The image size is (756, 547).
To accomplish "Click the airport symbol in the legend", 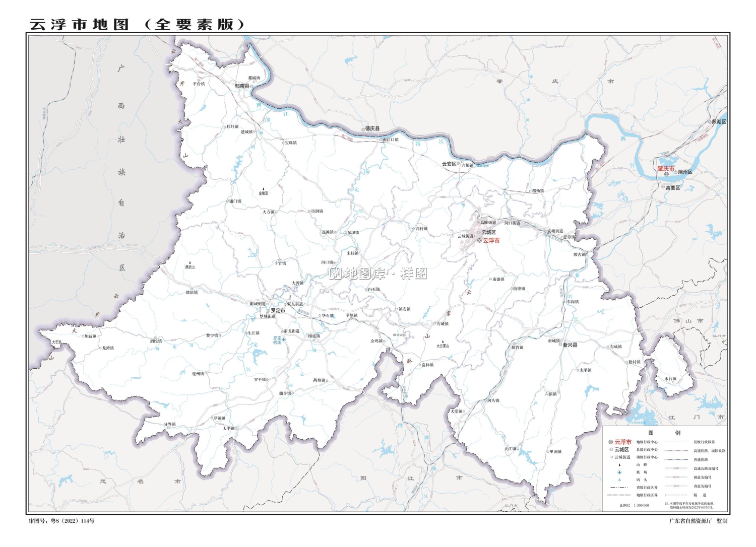I will pyautogui.click(x=619, y=472).
